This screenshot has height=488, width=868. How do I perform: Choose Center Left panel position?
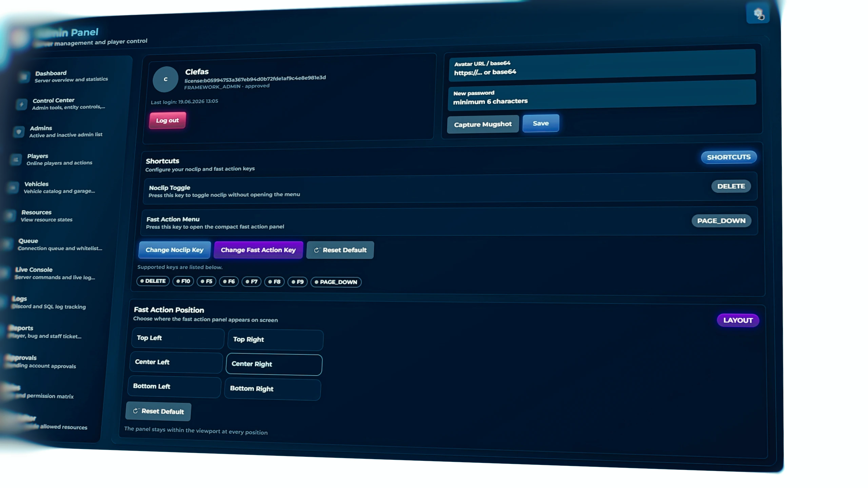coord(176,362)
